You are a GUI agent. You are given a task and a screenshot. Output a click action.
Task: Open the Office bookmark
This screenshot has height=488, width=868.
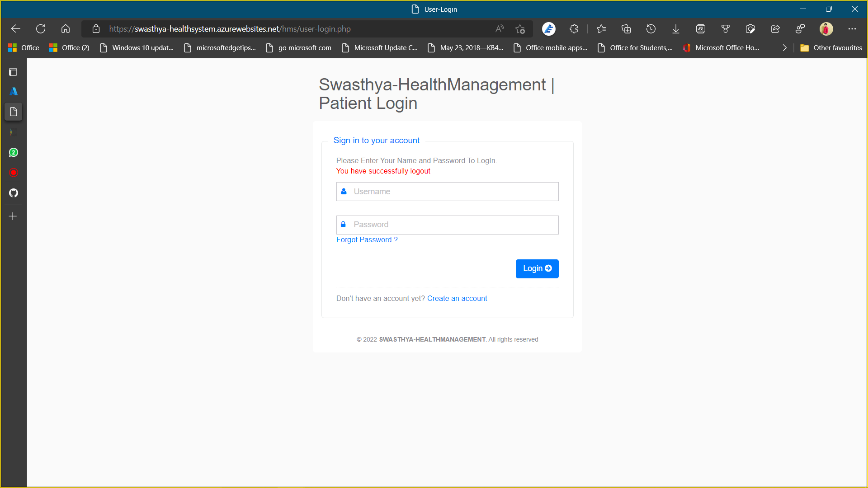point(24,48)
